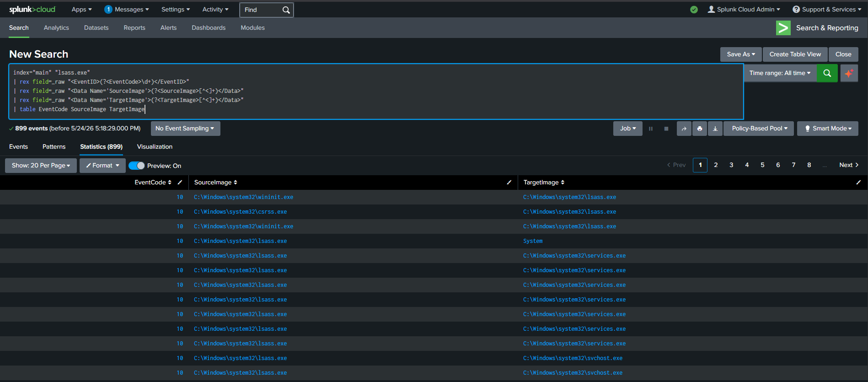Stop the search job
868x382 pixels.
[666, 129]
